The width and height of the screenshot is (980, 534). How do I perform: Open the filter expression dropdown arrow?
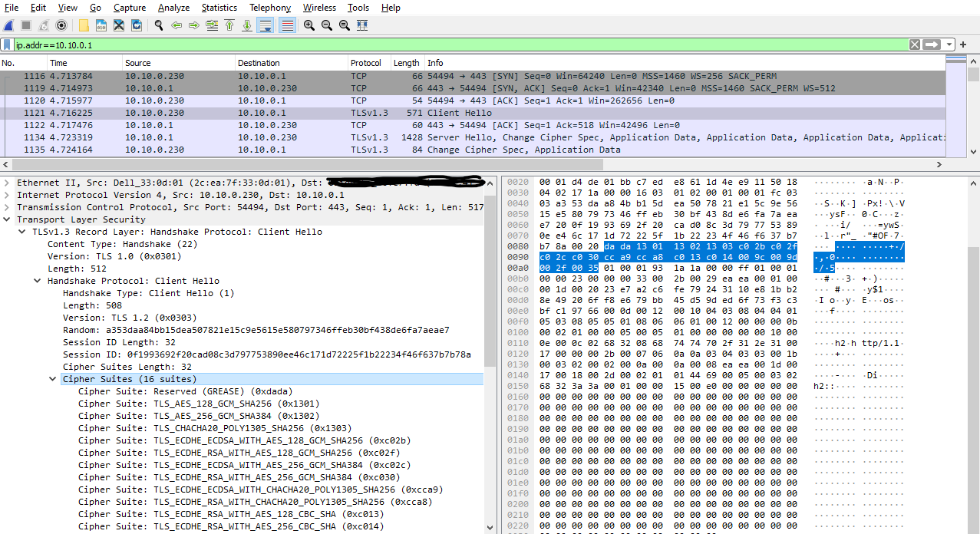[x=949, y=44]
